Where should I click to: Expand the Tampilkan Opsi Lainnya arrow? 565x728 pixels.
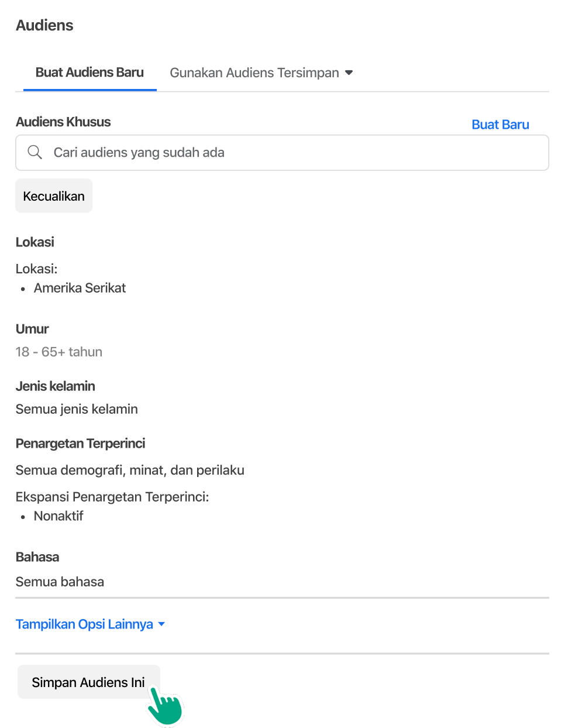coord(161,624)
